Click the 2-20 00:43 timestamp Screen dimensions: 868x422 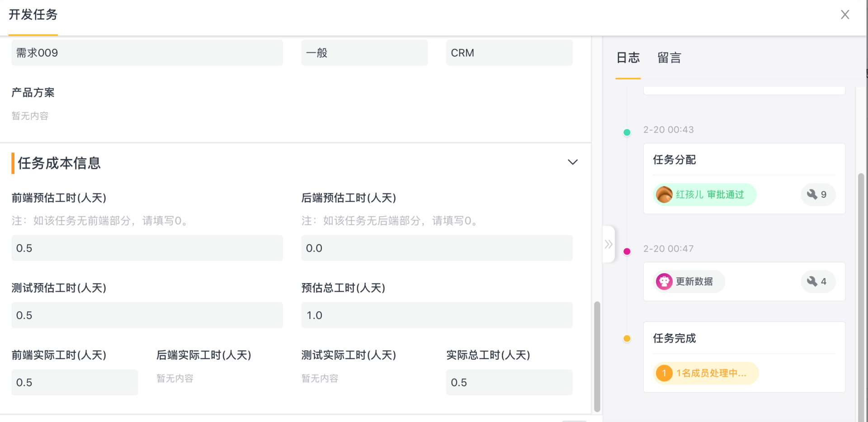[668, 130]
